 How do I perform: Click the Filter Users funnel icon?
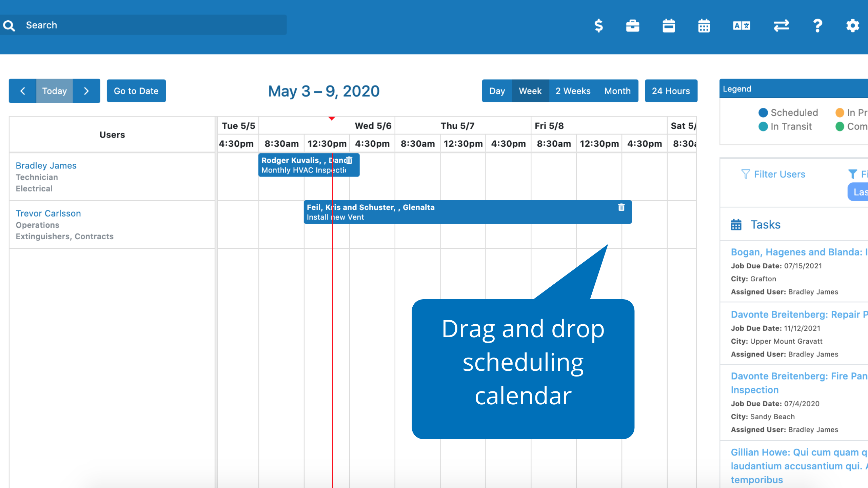[746, 174]
